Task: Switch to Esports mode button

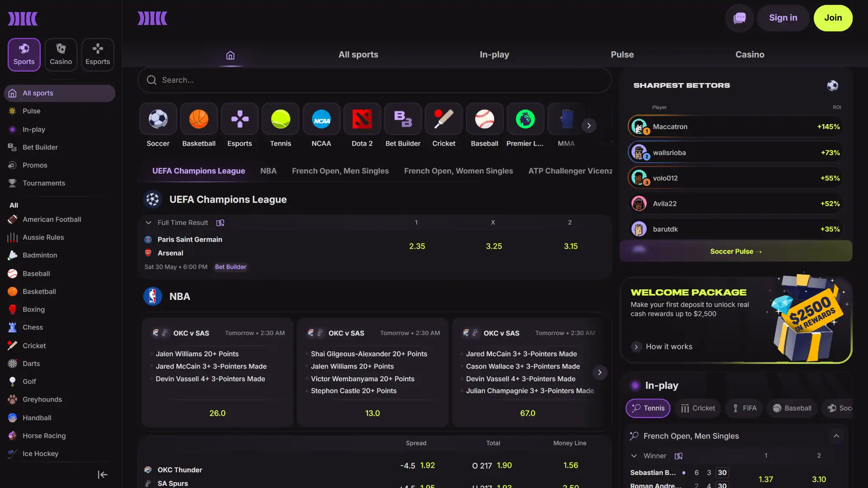Action: click(98, 55)
